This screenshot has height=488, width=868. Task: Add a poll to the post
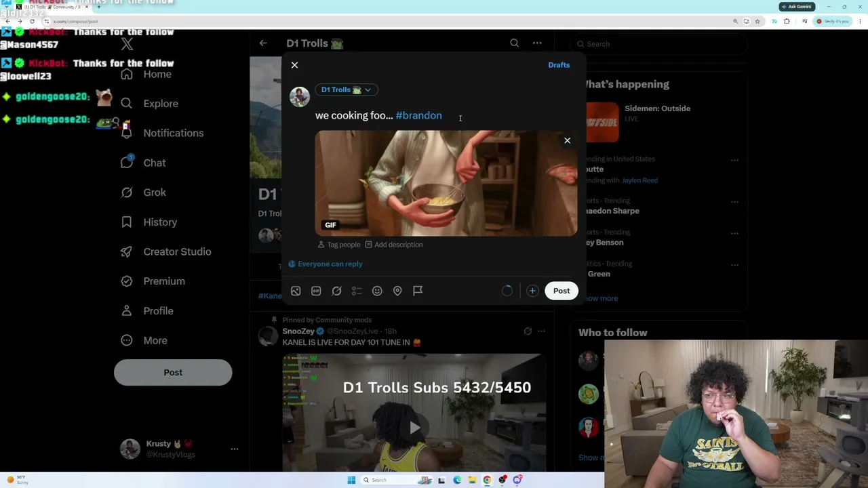pos(357,291)
